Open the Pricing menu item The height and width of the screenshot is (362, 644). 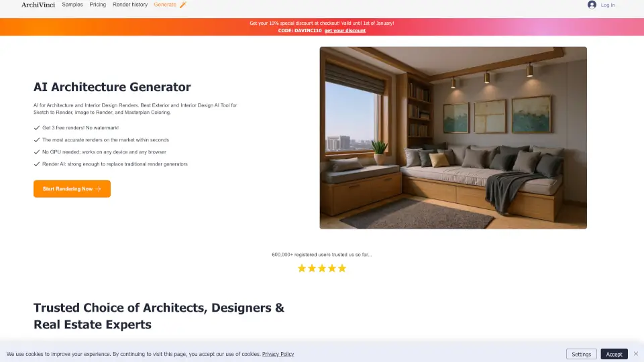[98, 5]
